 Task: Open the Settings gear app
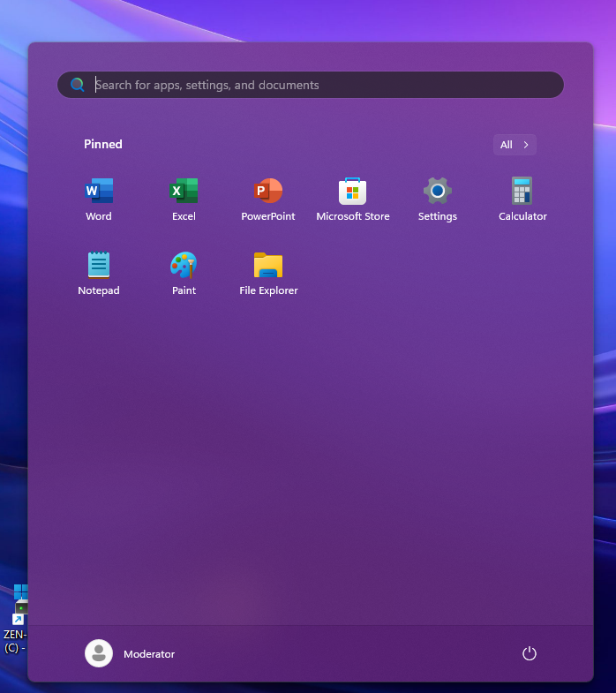pos(438,200)
